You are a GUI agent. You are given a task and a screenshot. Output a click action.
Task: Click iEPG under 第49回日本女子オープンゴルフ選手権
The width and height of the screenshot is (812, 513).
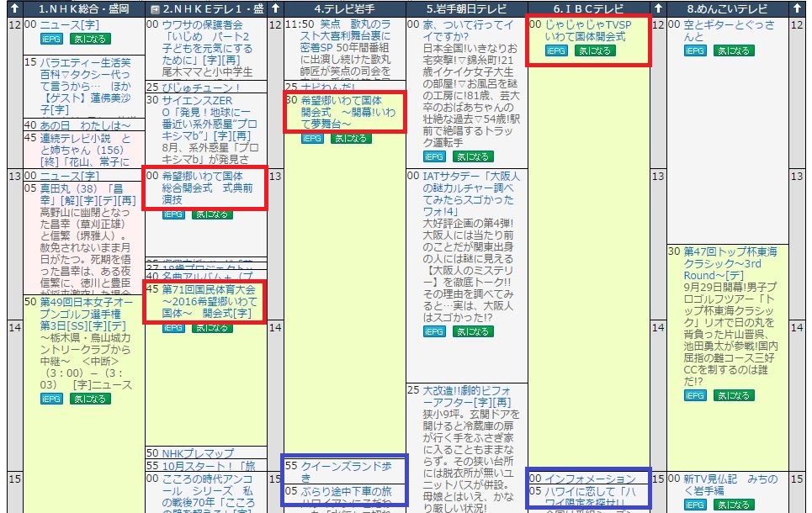(50, 399)
